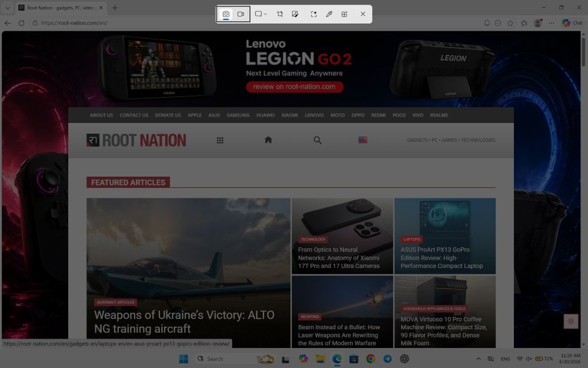
Task: Toggle the light/dark theme sun button
Action: 571,321
